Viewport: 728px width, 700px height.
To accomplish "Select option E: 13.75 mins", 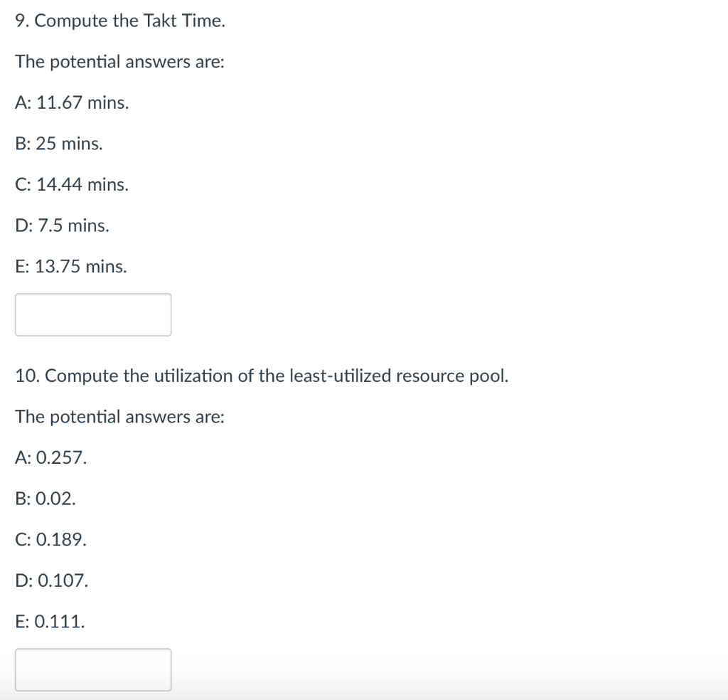I will click(x=71, y=267).
